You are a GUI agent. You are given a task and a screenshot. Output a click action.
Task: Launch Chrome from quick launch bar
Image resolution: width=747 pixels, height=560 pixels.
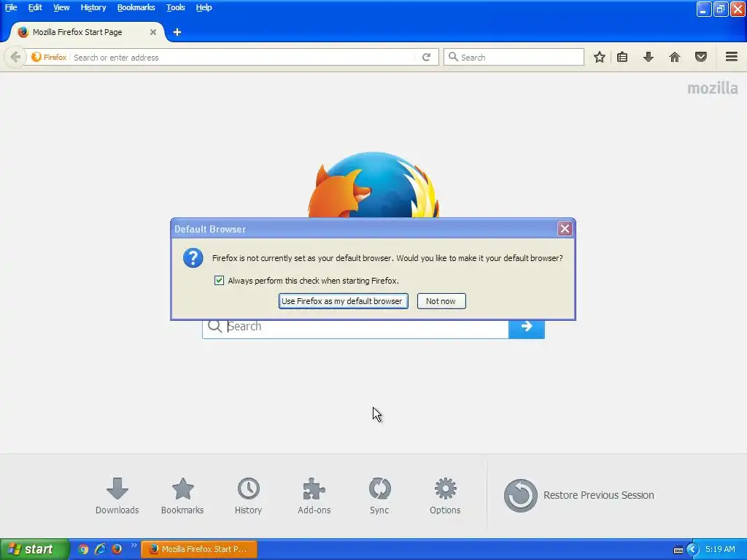pos(83,549)
